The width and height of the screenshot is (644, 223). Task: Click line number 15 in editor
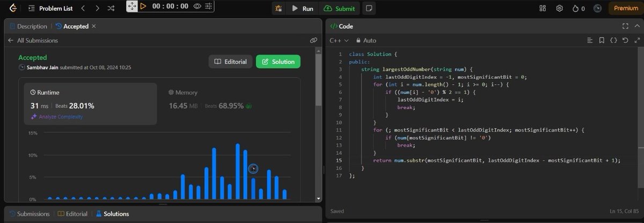click(x=340, y=160)
